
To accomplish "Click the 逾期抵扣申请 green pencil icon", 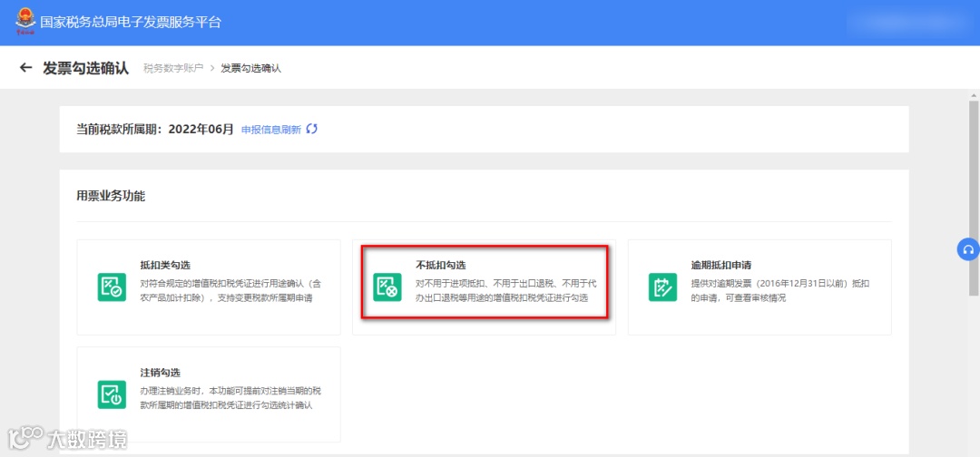I will [x=663, y=287].
